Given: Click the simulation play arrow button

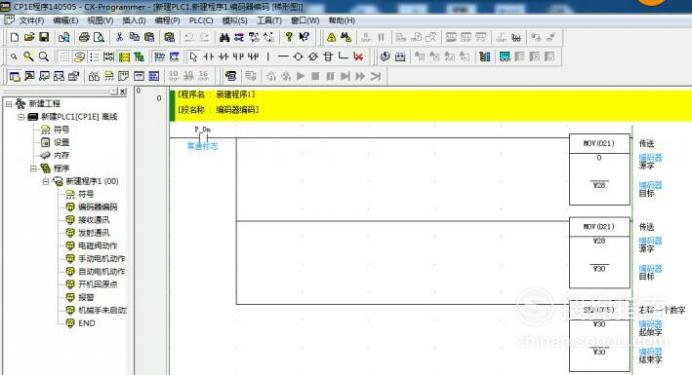Looking at the screenshot, I should click(301, 76).
